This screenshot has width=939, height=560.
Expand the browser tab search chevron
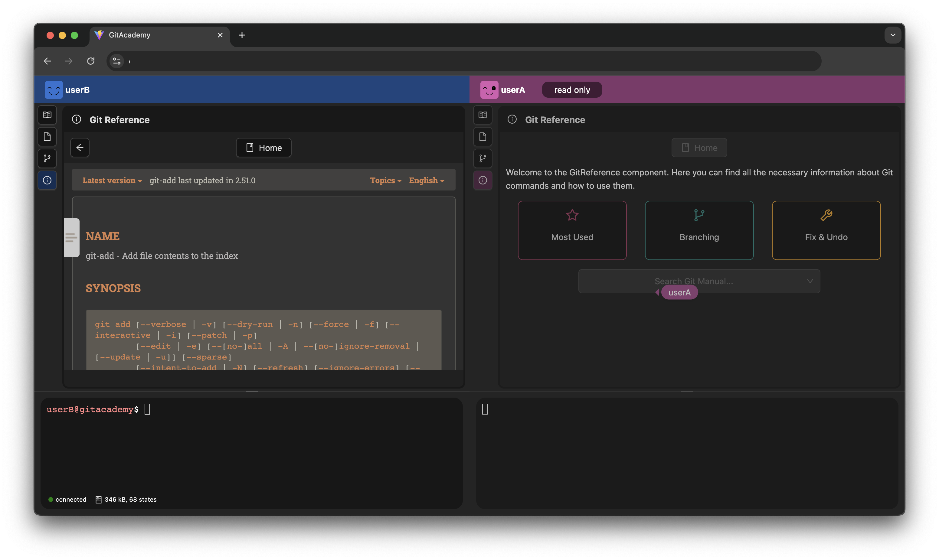pos(893,35)
